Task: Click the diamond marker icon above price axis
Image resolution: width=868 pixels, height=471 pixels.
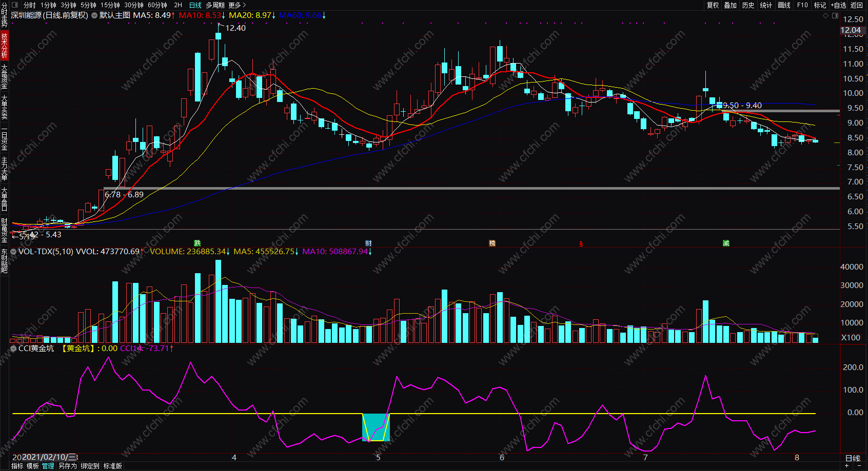Action: [x=825, y=16]
